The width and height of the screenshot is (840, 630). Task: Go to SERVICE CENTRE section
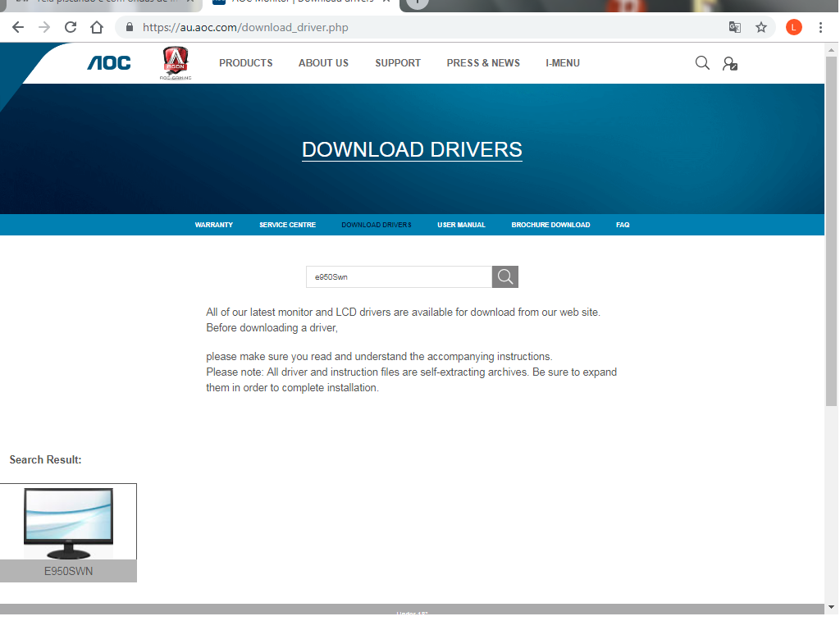pos(287,225)
